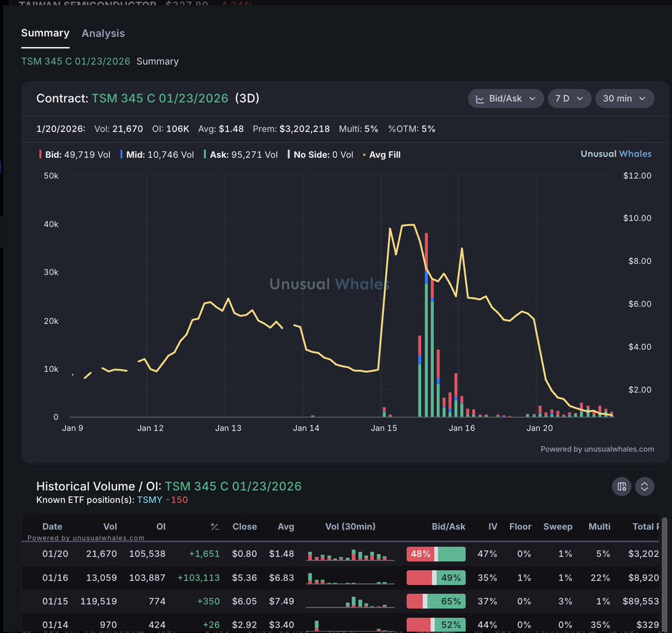Click the Unusual Whales logo in chart corner

point(616,154)
